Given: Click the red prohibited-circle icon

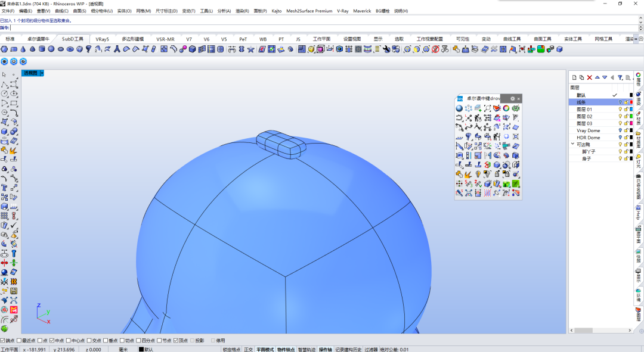Looking at the screenshot, I should 435,49.
